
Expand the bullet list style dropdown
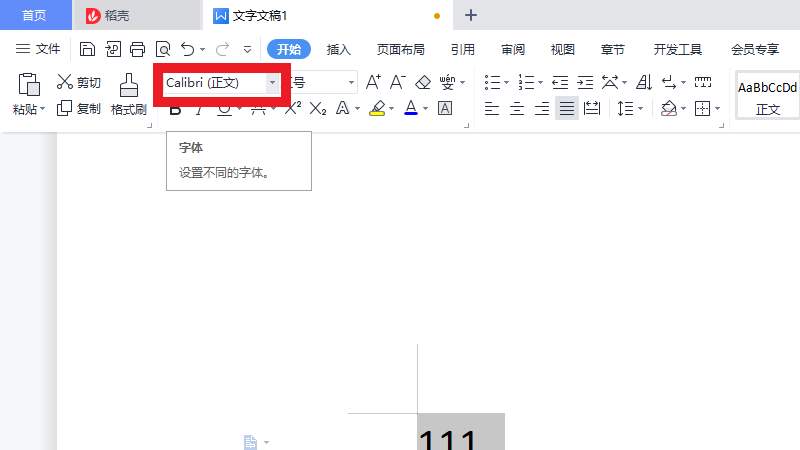coord(506,83)
